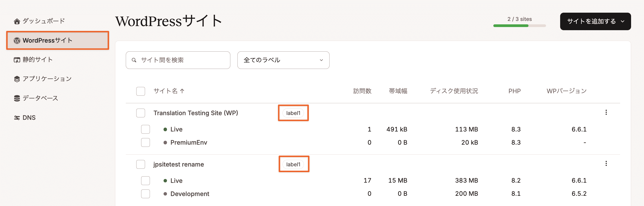
Task: Open kebab menu for Translation Testing Site
Action: point(606,112)
